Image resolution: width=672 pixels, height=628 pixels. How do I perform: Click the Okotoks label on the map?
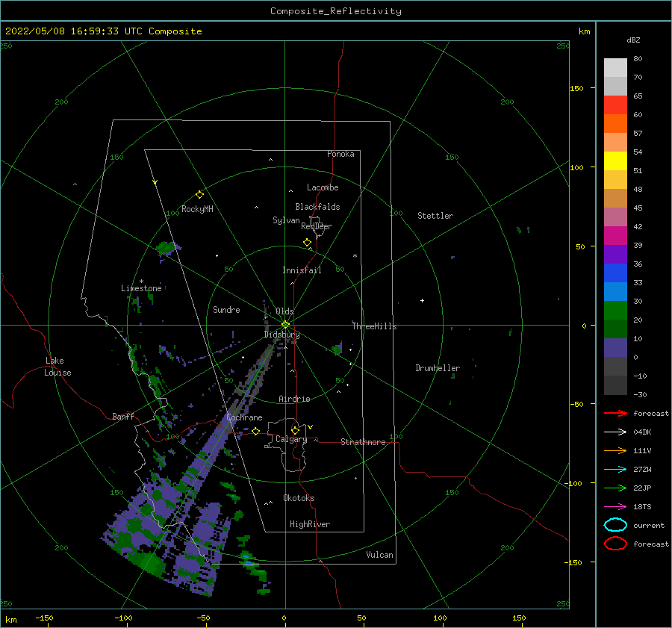(x=299, y=498)
